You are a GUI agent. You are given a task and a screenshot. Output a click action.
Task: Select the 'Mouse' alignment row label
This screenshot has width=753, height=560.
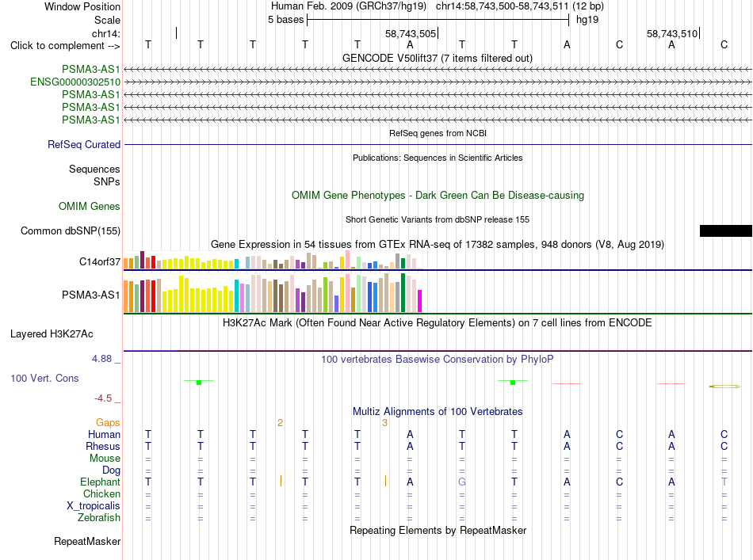[x=105, y=459]
